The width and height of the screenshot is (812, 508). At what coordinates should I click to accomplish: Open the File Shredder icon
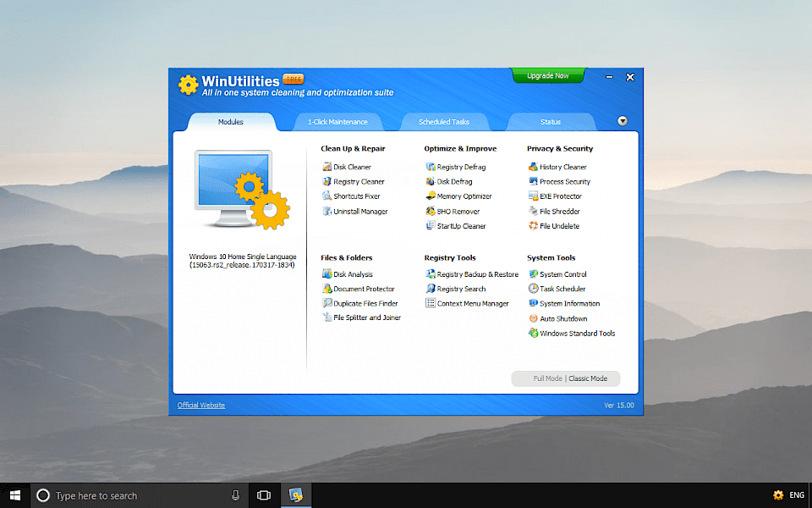pos(533,211)
